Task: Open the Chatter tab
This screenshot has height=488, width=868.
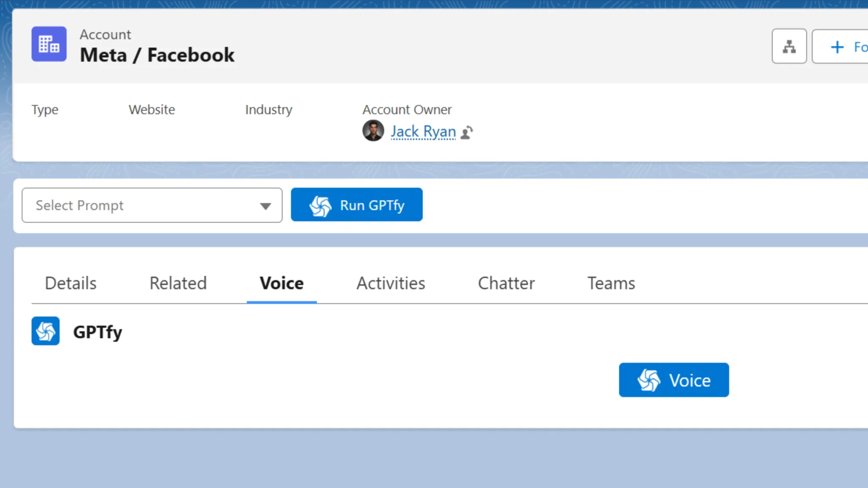Action: pyautogui.click(x=506, y=283)
